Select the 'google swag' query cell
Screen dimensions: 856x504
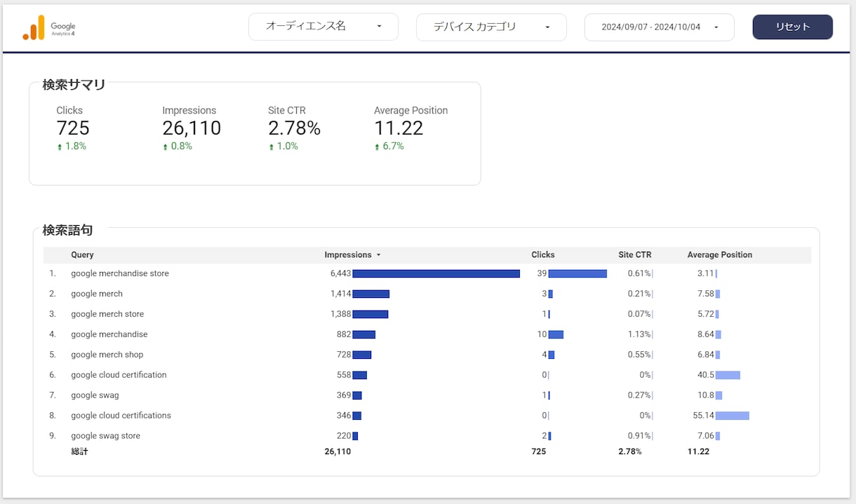tap(95, 395)
